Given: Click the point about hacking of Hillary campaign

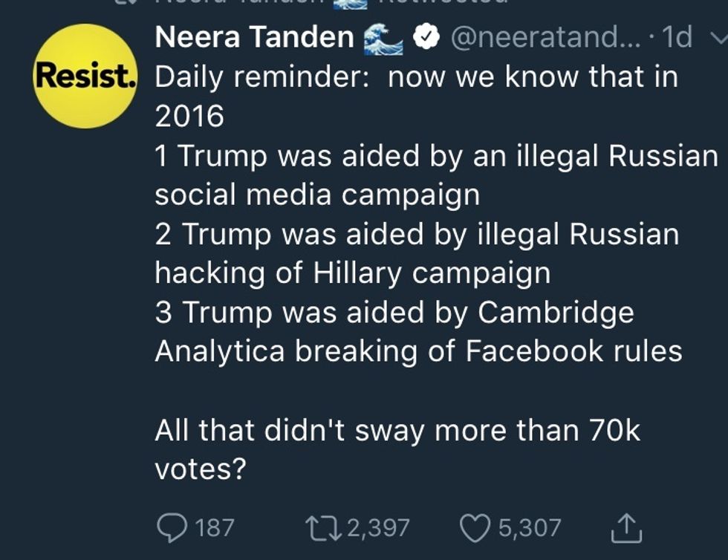Looking at the screenshot, I should point(416,253).
